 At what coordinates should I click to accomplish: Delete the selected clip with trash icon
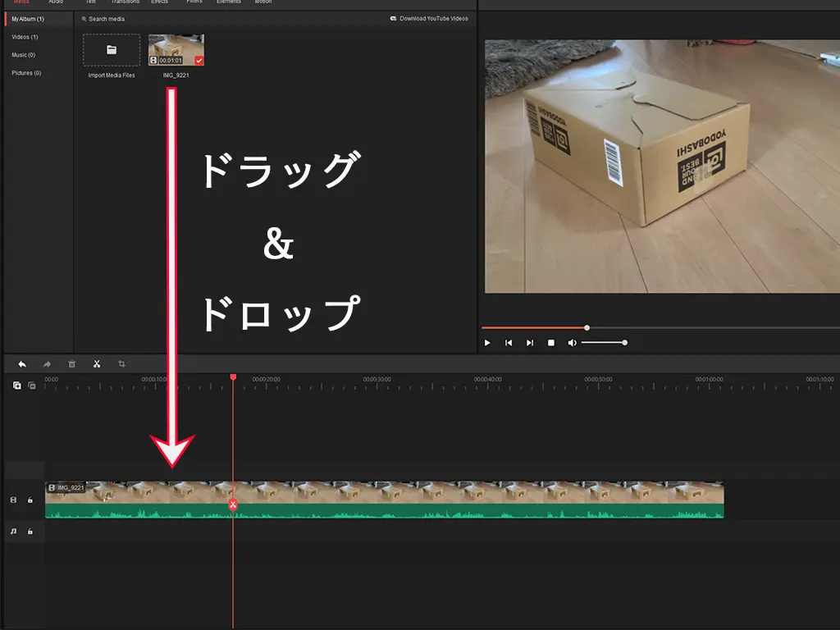point(72,364)
